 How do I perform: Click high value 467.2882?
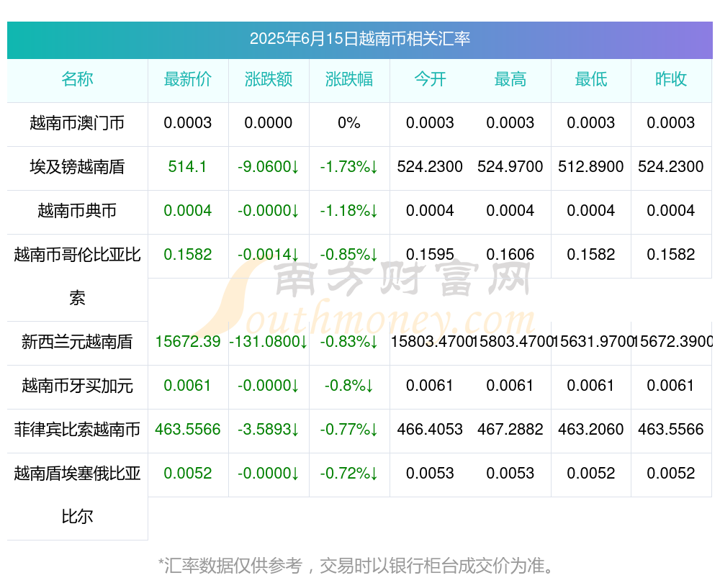coord(510,430)
